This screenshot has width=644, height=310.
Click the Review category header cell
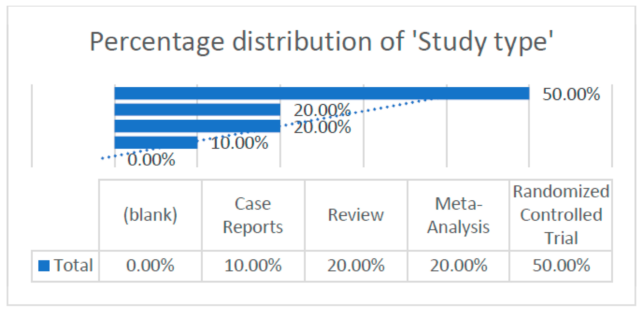pos(356,215)
